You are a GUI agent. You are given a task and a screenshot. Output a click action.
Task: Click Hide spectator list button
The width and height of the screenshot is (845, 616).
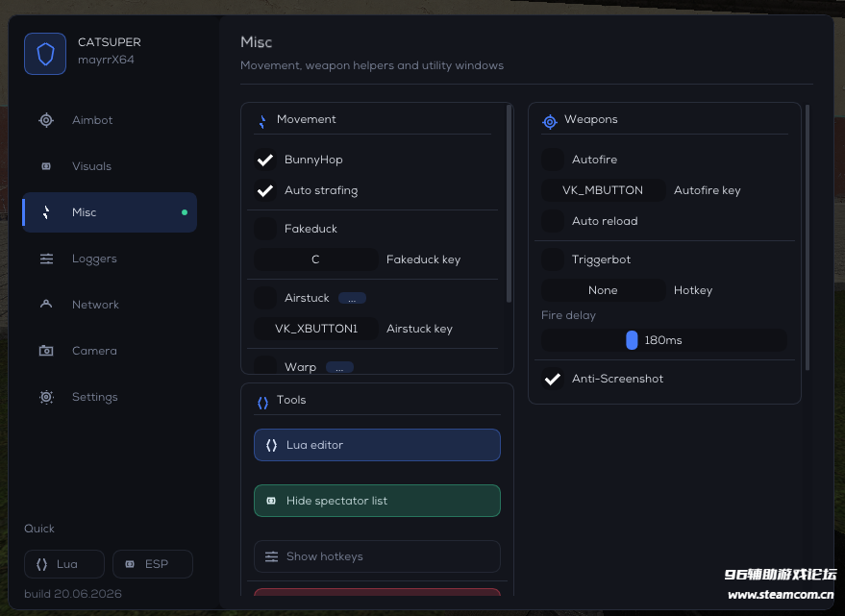pyautogui.click(x=377, y=501)
